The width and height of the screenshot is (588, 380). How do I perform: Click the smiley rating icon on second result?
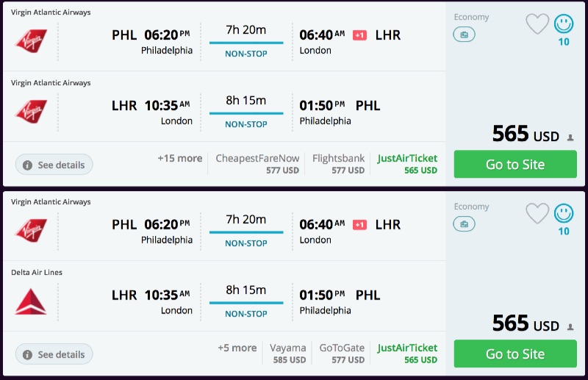[x=564, y=214]
